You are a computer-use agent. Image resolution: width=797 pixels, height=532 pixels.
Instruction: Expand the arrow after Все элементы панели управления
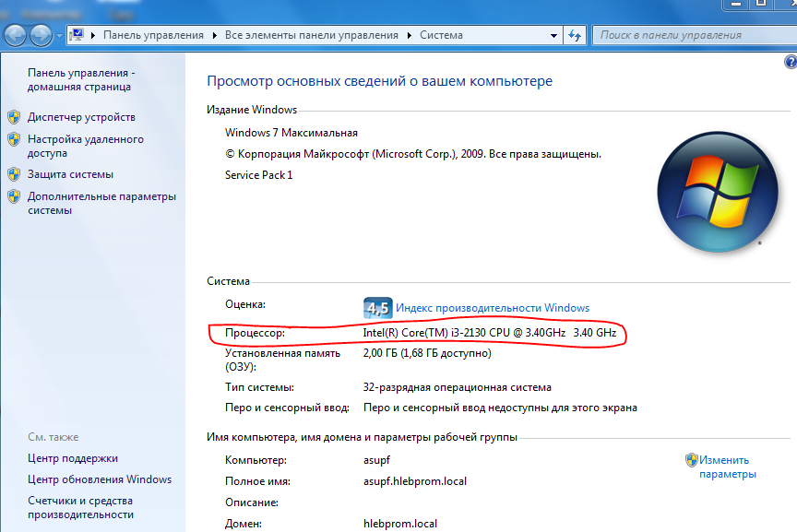pos(408,36)
